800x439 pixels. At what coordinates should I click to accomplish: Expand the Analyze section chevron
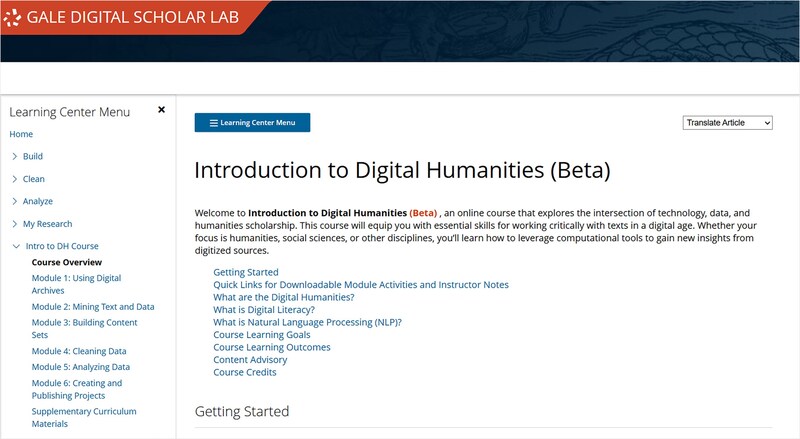[x=14, y=202]
